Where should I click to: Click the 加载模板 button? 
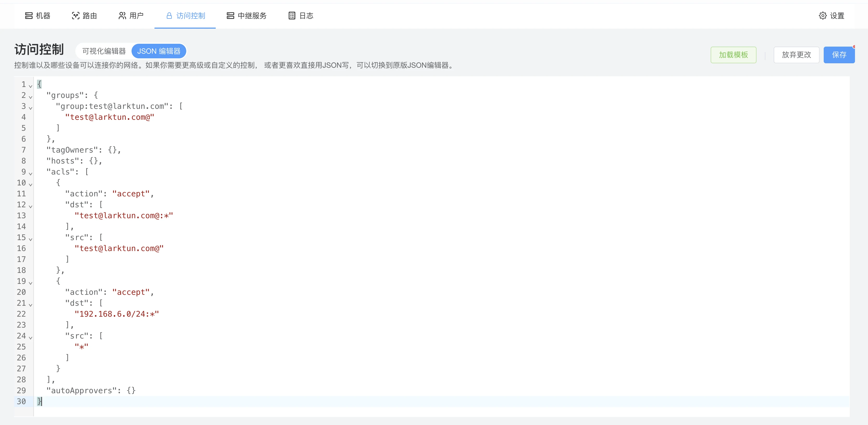(x=733, y=55)
